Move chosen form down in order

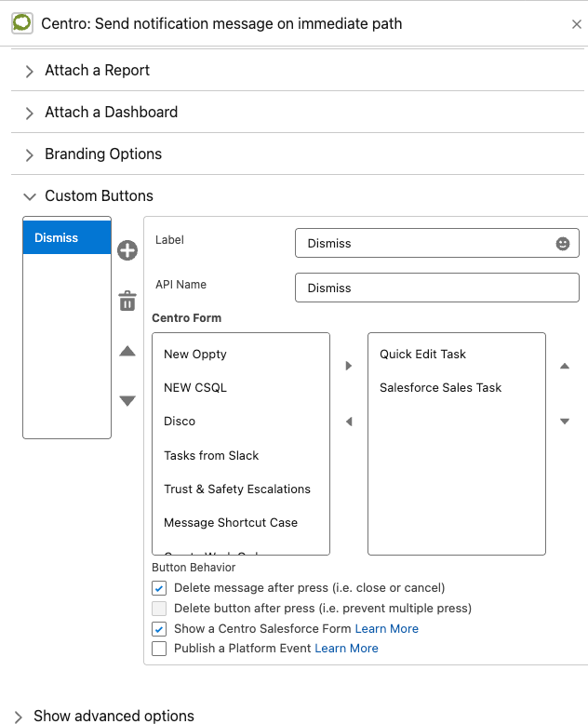564,422
